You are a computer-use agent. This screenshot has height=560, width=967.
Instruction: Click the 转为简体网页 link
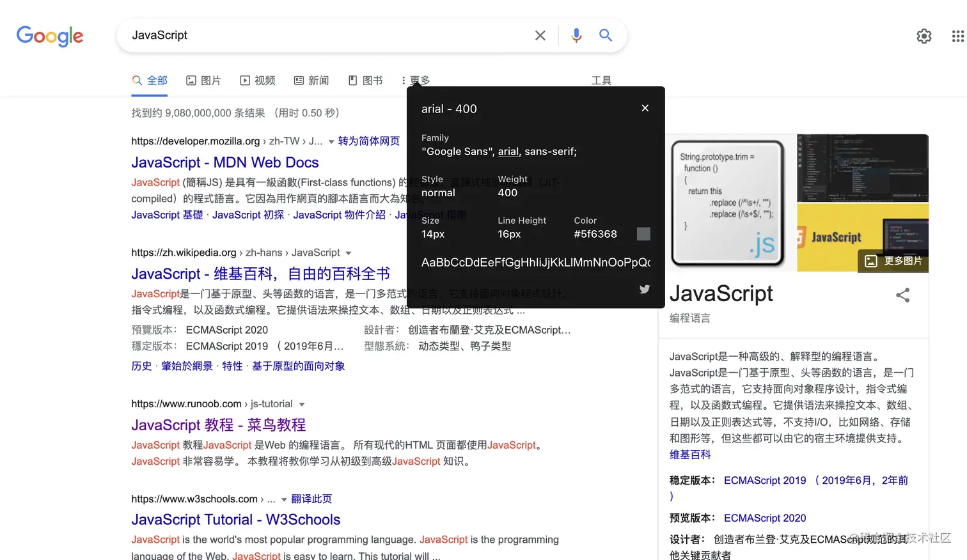click(x=369, y=141)
